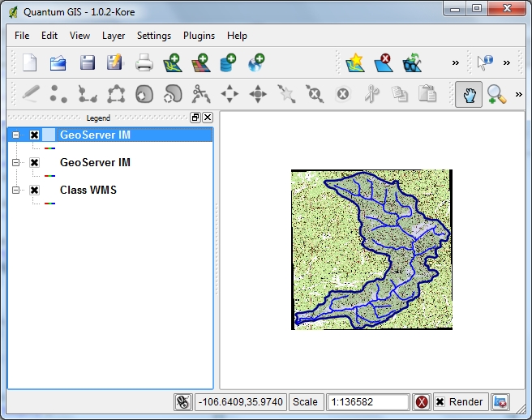The image size is (532, 420).
Task: Collapse the Class WMS tree node
Action: (15, 190)
